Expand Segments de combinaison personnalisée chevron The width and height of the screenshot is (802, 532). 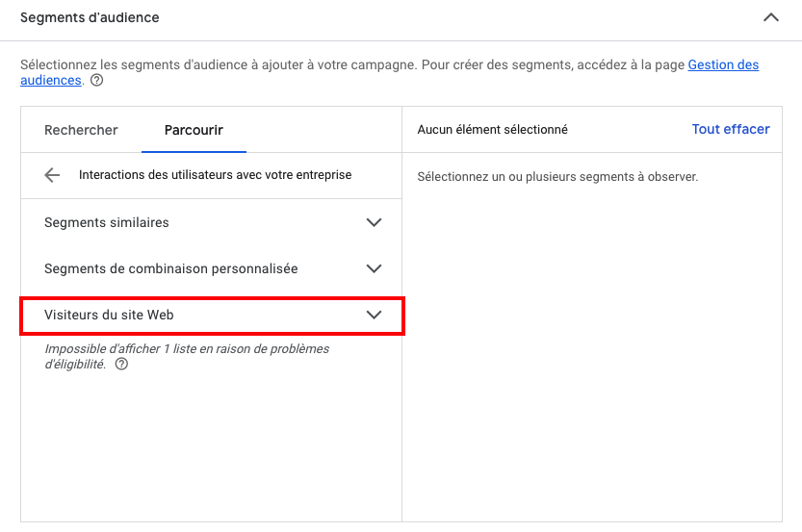point(375,268)
